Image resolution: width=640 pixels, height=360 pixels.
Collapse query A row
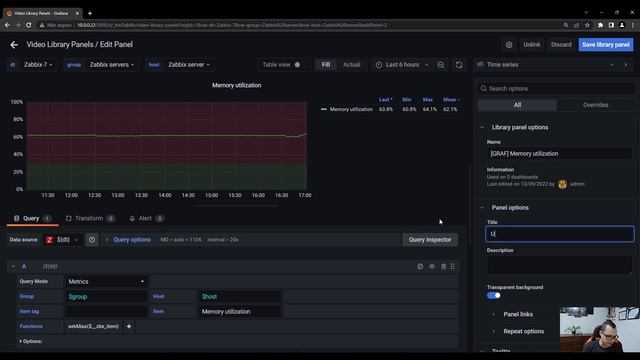[13, 267]
